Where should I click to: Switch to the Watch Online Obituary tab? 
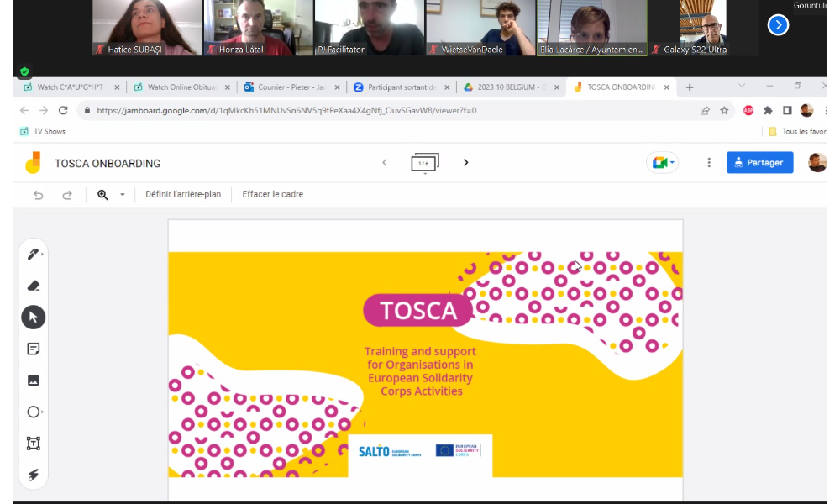(x=181, y=87)
